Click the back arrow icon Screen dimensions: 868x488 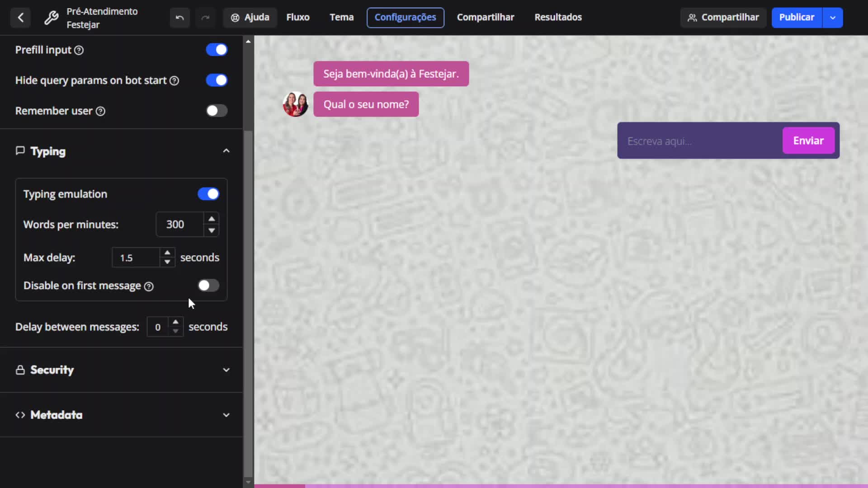[x=20, y=18]
